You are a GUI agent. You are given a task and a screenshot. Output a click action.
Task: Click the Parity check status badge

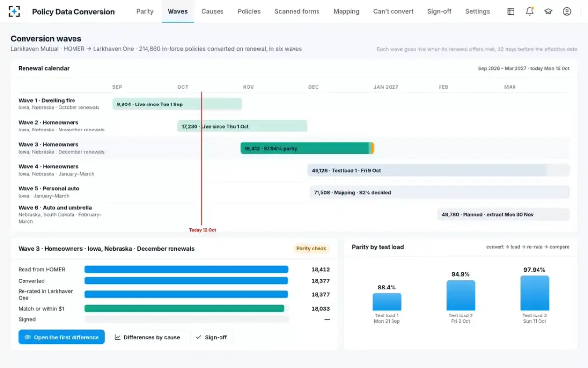pyautogui.click(x=311, y=248)
